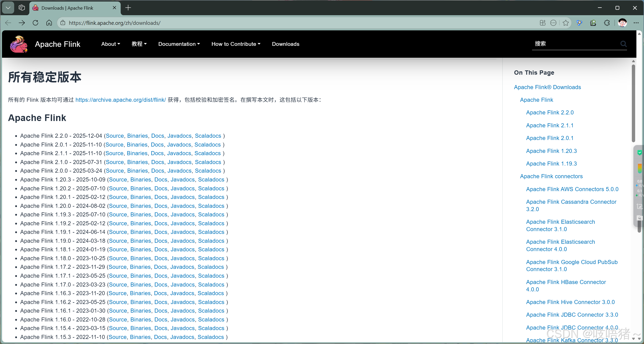Open the tab actions workspace icon
The image size is (644, 344).
pos(22,8)
